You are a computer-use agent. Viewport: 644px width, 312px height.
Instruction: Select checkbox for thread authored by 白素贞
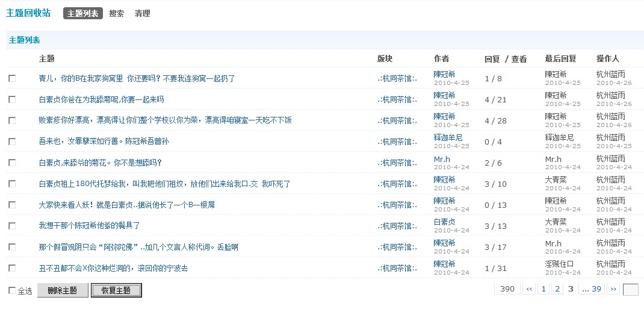[12, 226]
